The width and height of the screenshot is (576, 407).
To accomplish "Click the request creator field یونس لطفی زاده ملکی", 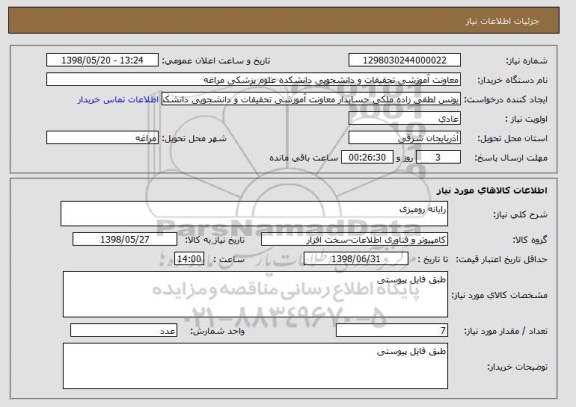I will pos(311,100).
